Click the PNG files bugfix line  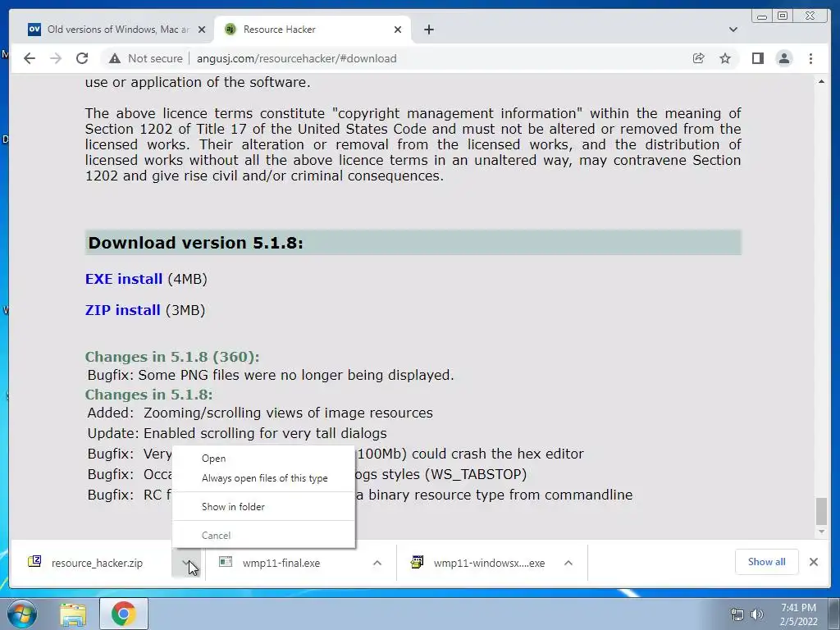click(x=271, y=375)
